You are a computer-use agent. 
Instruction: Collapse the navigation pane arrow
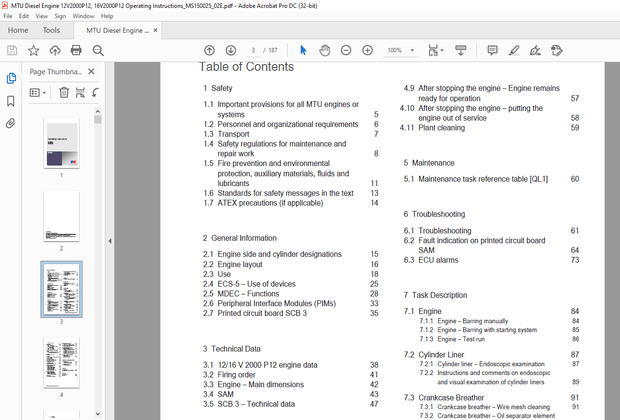pyautogui.click(x=110, y=240)
